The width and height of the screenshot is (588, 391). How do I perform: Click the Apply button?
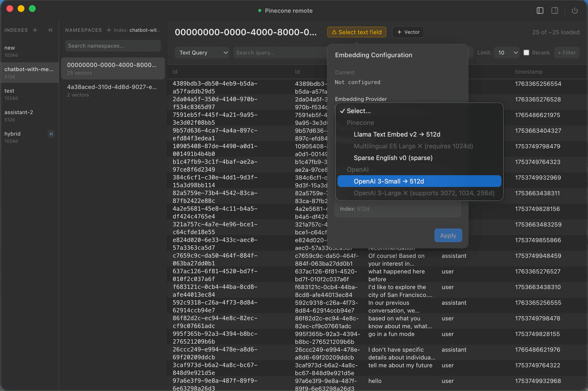(x=448, y=235)
